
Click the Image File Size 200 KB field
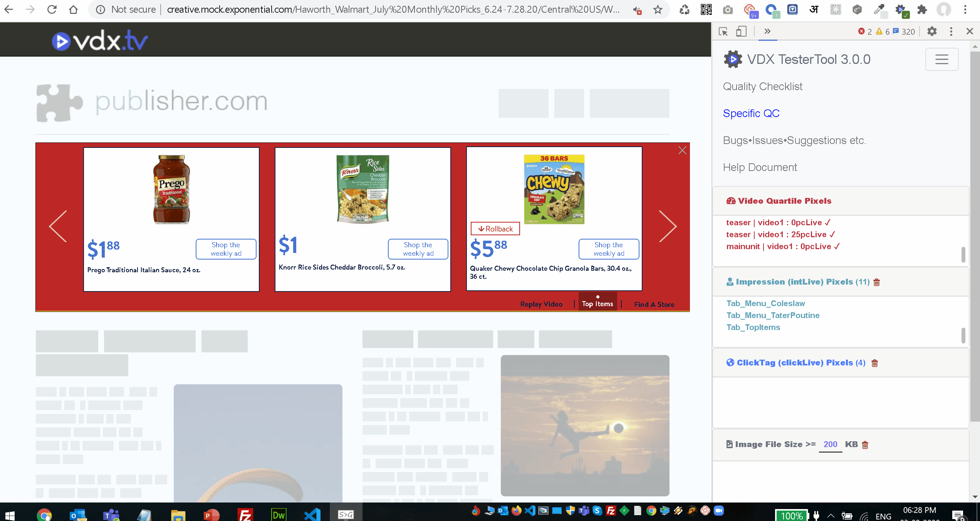[x=831, y=444]
